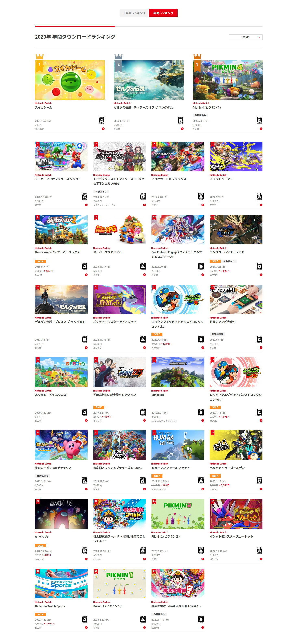Click the red arrow icon for Nintendo Switch Sports
This screenshot has height=644, width=284.
[86, 628]
